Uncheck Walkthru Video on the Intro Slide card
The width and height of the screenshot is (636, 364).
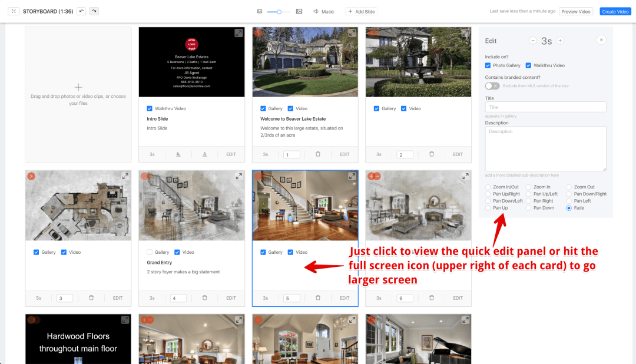149,108
